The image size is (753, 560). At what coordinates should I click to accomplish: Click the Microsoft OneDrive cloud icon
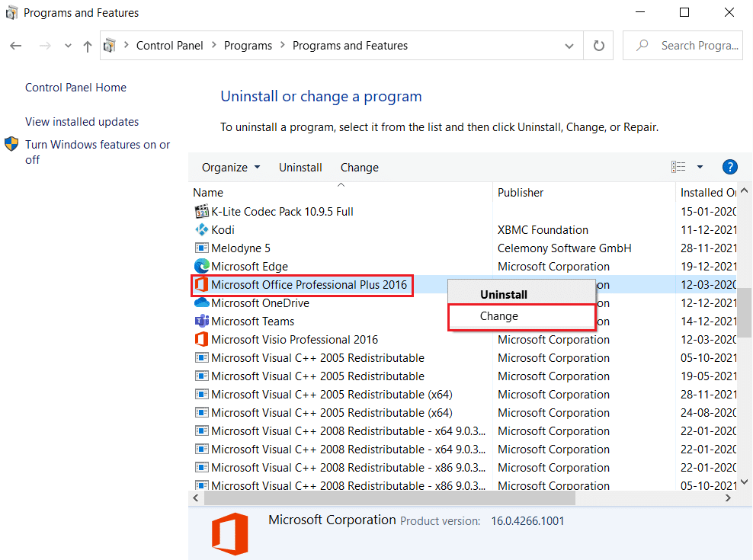click(x=202, y=303)
